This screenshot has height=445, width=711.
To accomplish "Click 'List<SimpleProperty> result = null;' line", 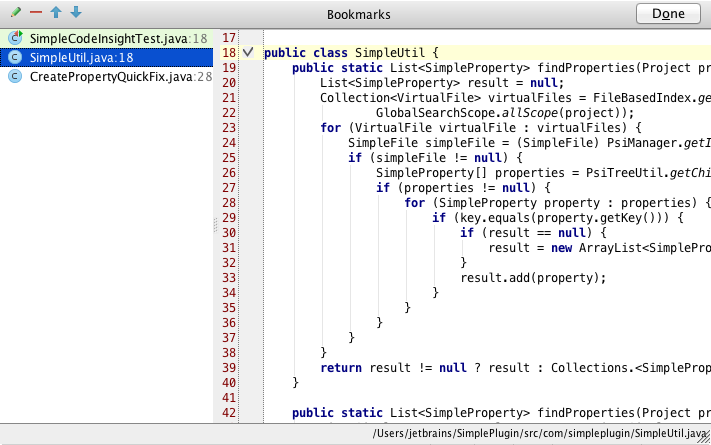I will click(442, 83).
